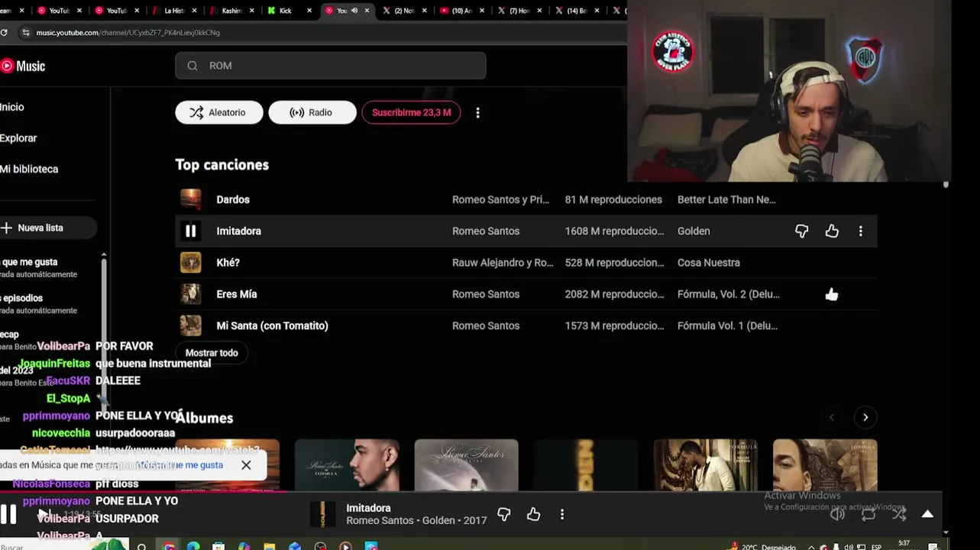
Task: Open the Imitadora album thumbnail in player bar
Action: [x=323, y=514]
